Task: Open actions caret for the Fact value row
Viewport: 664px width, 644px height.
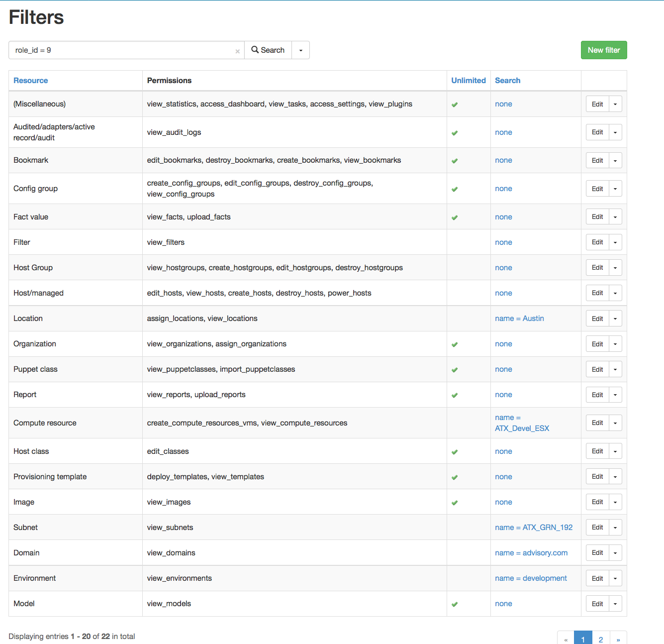Action: (615, 217)
